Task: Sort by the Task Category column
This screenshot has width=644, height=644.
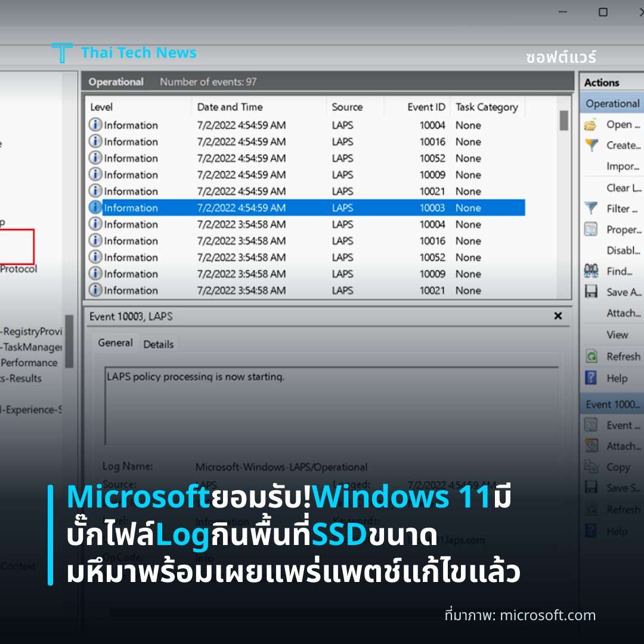Action: pos(488,107)
